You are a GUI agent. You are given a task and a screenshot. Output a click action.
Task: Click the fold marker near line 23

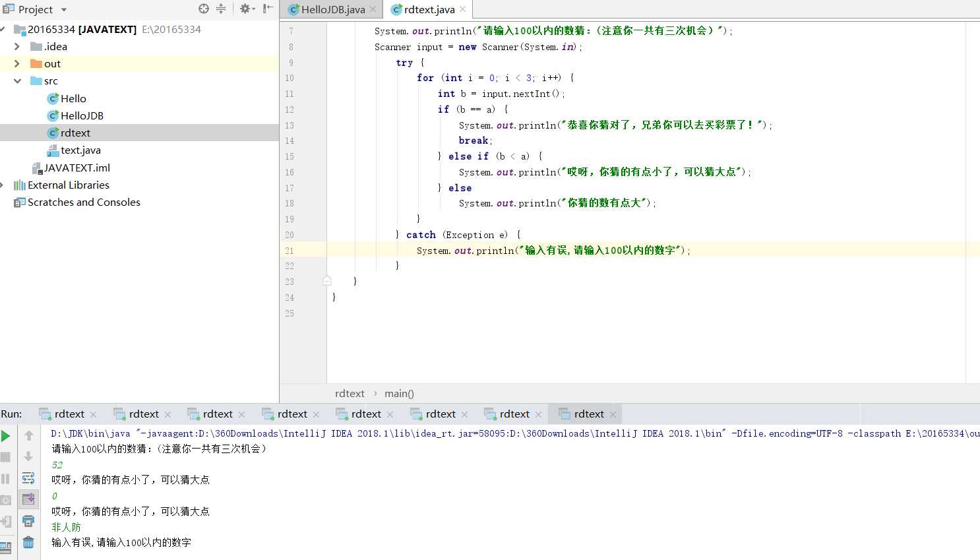pyautogui.click(x=327, y=281)
